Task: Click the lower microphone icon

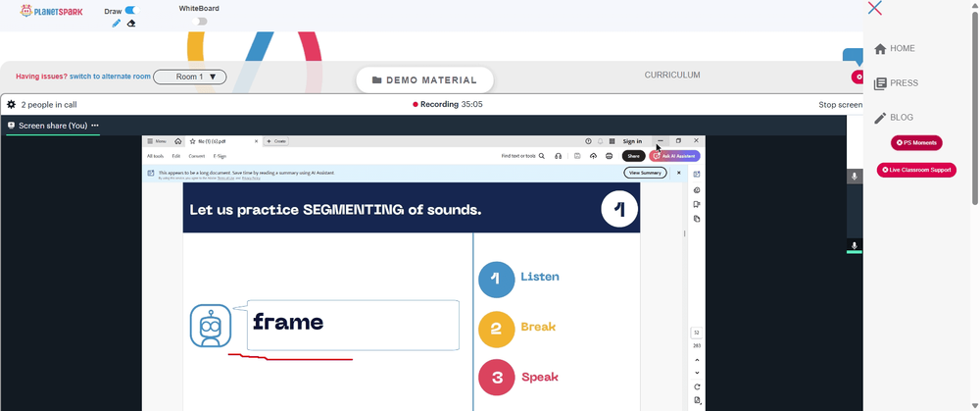Action: click(x=855, y=245)
